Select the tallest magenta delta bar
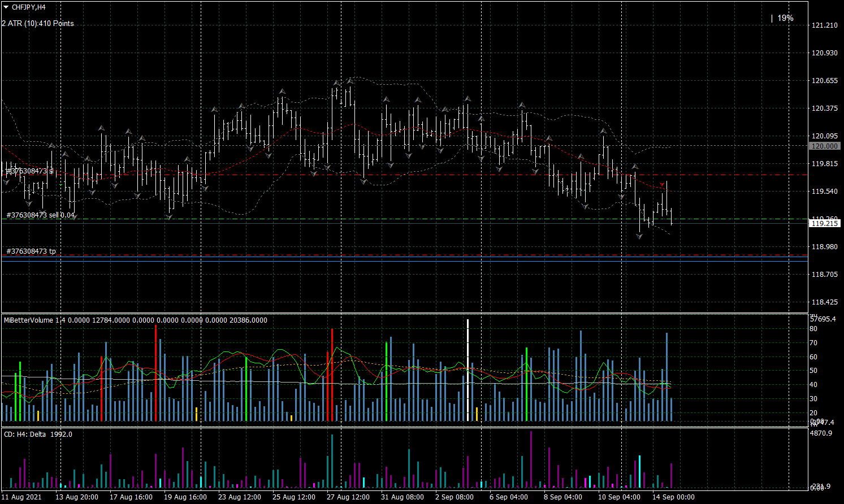 coord(531,459)
